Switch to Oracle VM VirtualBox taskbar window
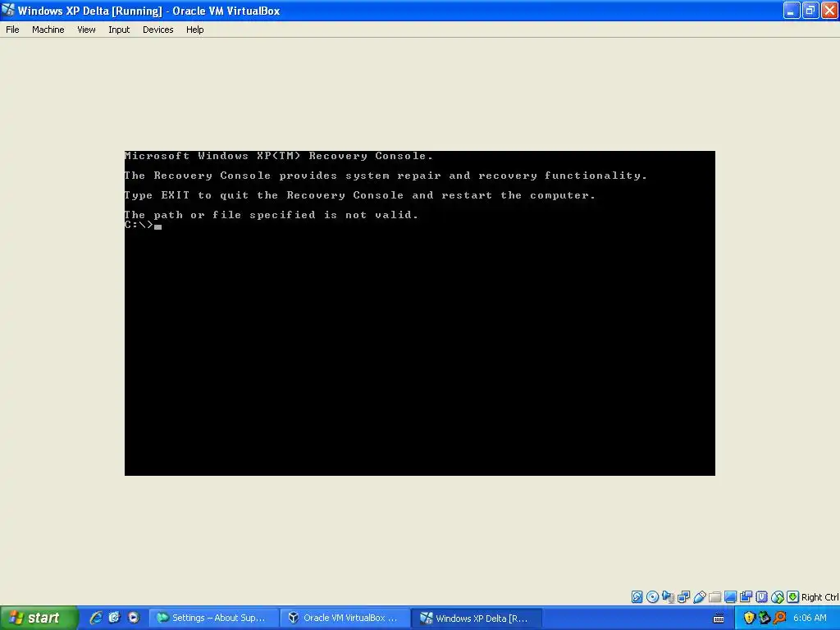The height and width of the screenshot is (630, 840). (345, 618)
